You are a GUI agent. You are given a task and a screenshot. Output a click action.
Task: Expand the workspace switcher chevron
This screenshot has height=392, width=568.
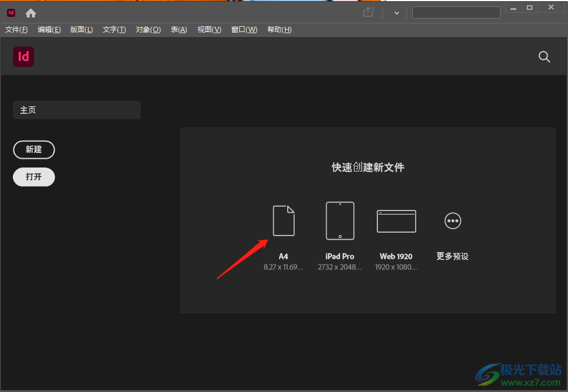coord(396,13)
